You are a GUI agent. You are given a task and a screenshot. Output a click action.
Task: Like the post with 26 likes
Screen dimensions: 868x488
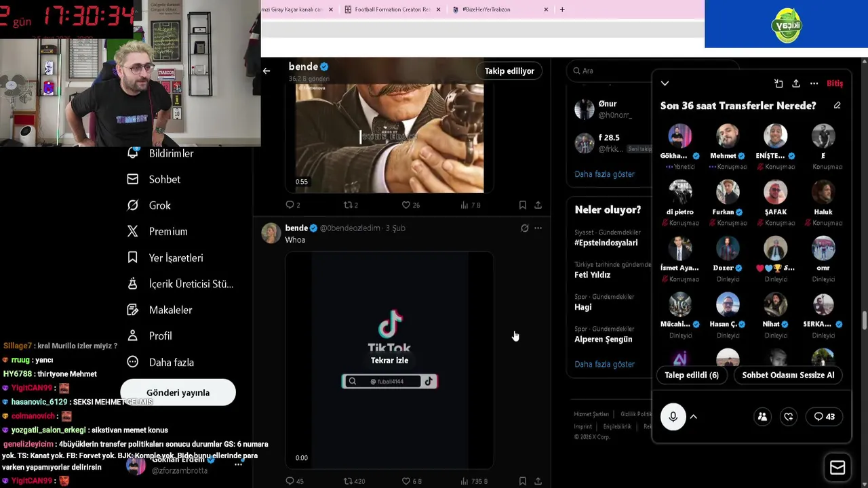pyautogui.click(x=410, y=205)
